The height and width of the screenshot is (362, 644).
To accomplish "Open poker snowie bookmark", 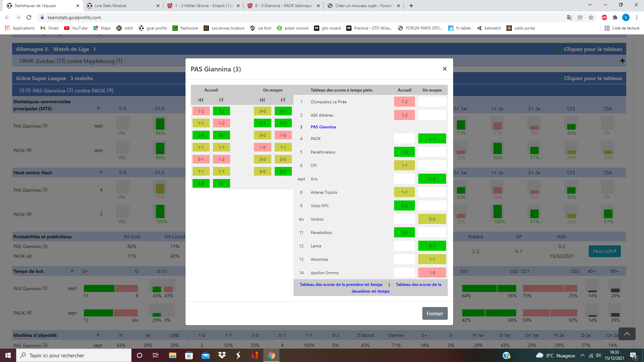I will [292, 28].
